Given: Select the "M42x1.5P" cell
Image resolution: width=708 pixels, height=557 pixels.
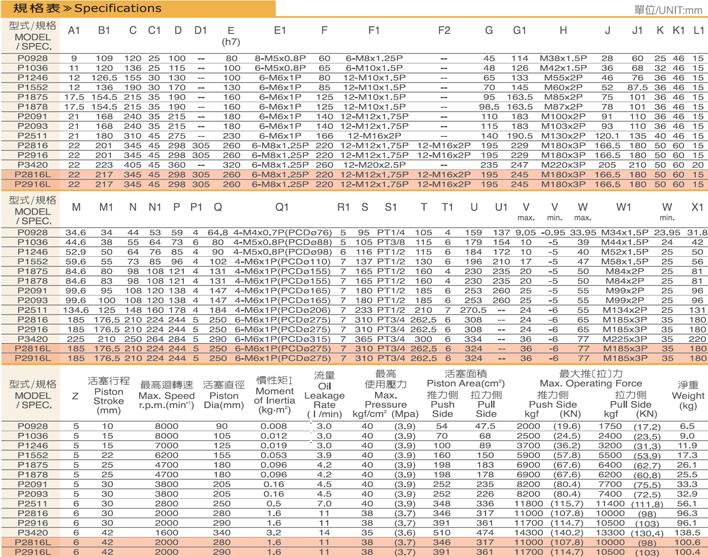Looking at the screenshot, I should [x=563, y=68].
